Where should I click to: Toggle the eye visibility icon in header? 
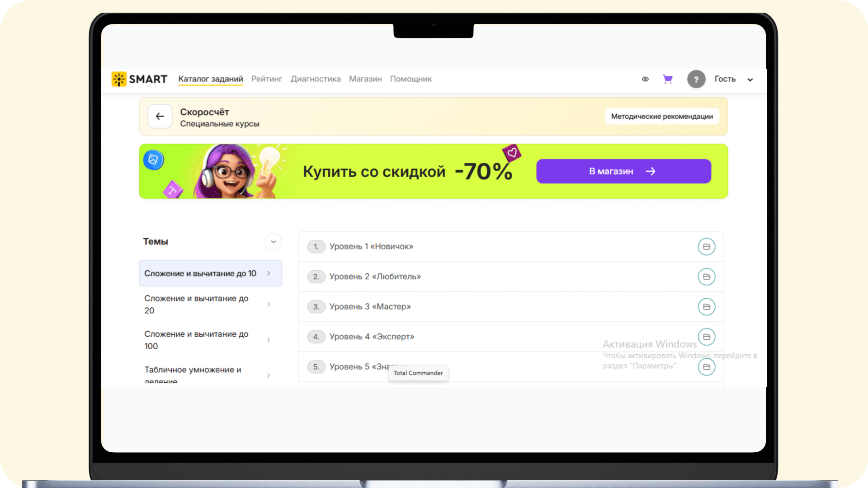point(645,79)
